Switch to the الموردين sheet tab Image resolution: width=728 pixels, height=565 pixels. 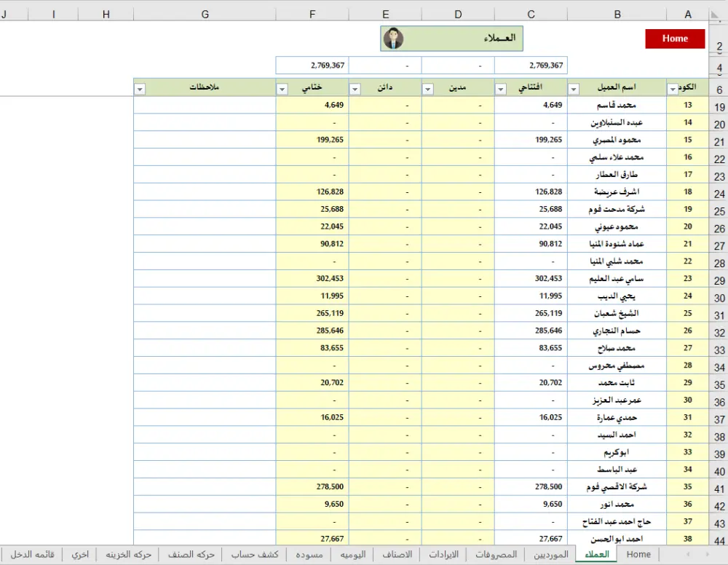(x=551, y=554)
